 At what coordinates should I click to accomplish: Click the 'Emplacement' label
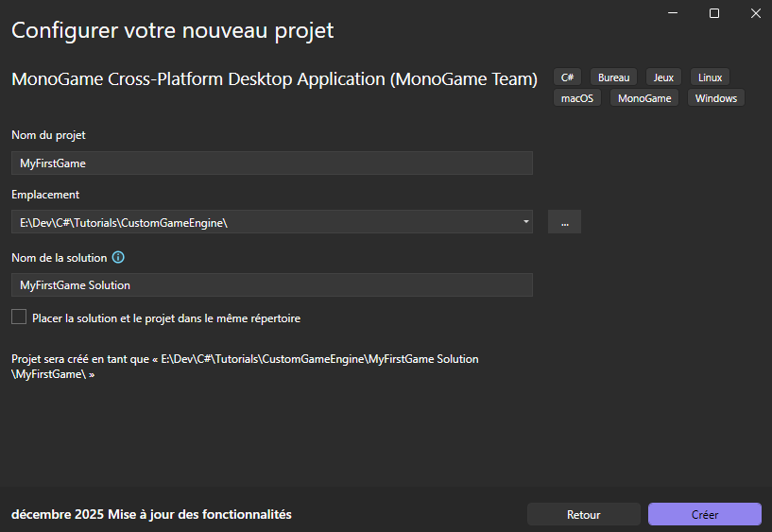tap(45, 195)
